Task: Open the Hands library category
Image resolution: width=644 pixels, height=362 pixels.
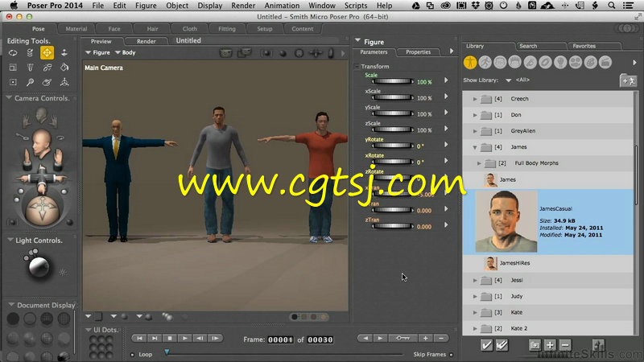Action: [x=530, y=63]
